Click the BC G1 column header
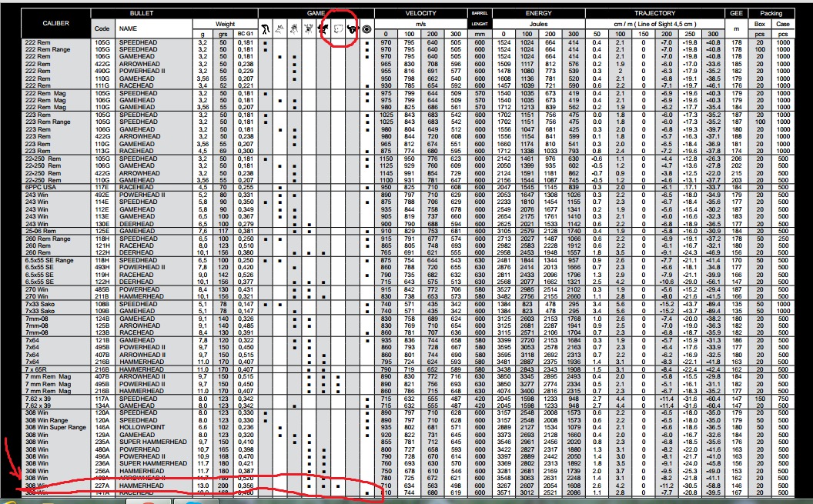This screenshot has width=813, height=504. [x=246, y=34]
